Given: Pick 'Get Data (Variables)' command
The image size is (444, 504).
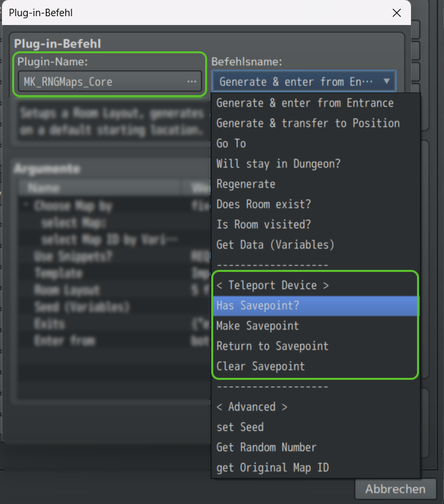Looking at the screenshot, I should point(316,245).
